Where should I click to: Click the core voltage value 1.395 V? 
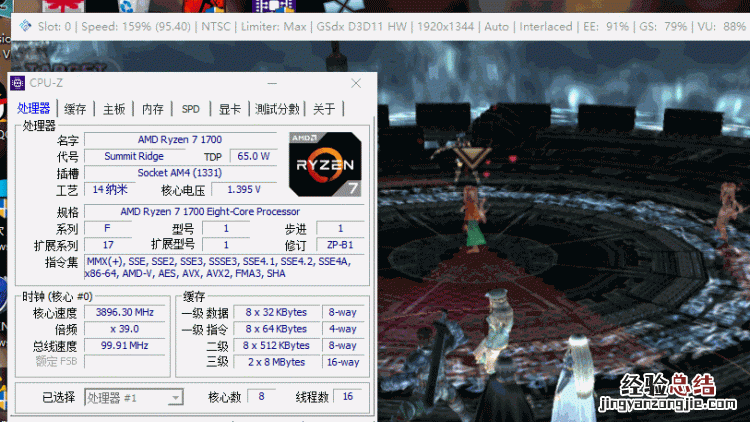[244, 189]
